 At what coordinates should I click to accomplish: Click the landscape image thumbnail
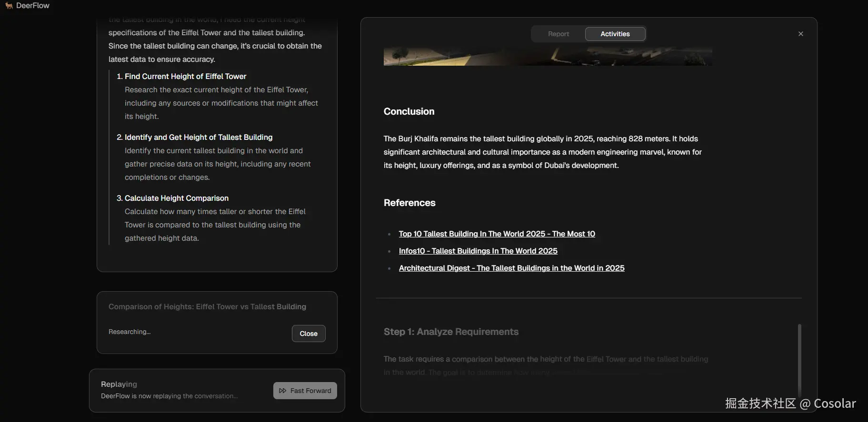click(548, 56)
